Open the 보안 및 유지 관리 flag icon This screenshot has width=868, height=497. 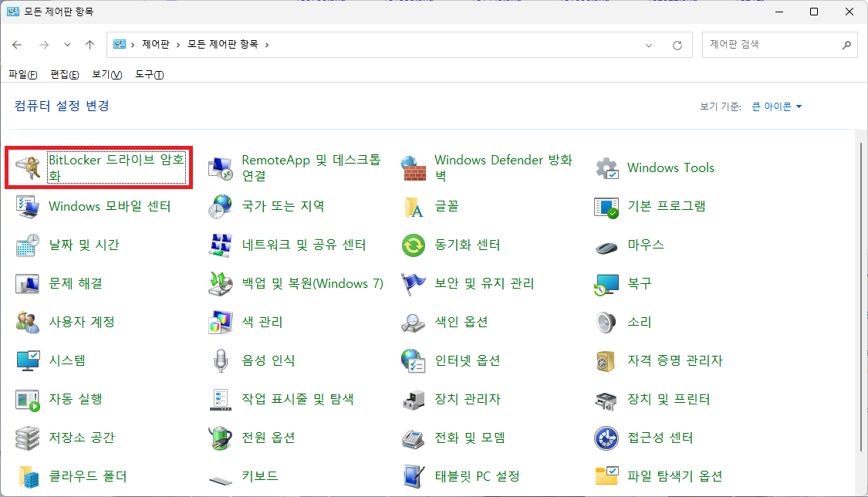click(x=414, y=284)
